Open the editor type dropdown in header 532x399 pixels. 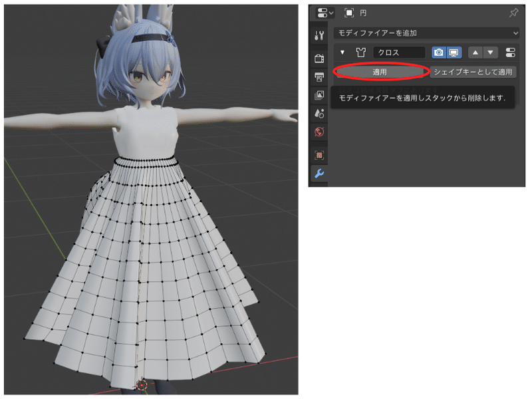click(x=325, y=13)
